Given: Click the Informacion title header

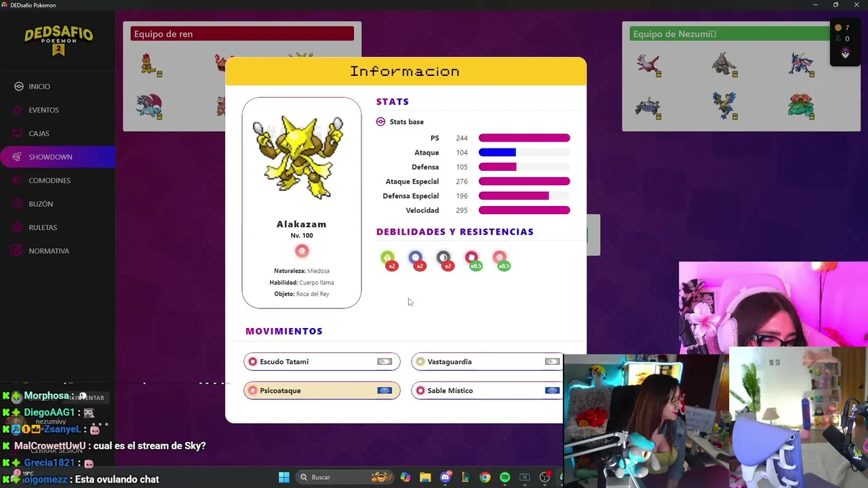Looking at the screenshot, I should (x=405, y=71).
